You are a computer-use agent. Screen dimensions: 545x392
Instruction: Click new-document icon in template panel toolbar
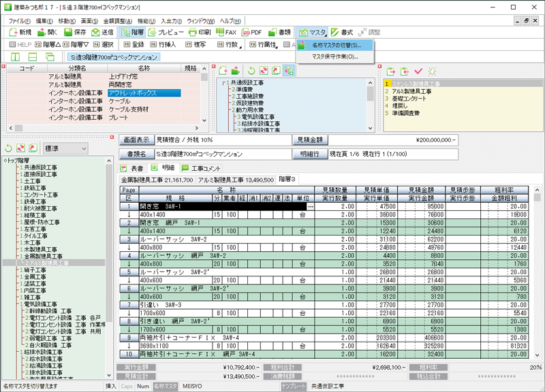click(223, 71)
